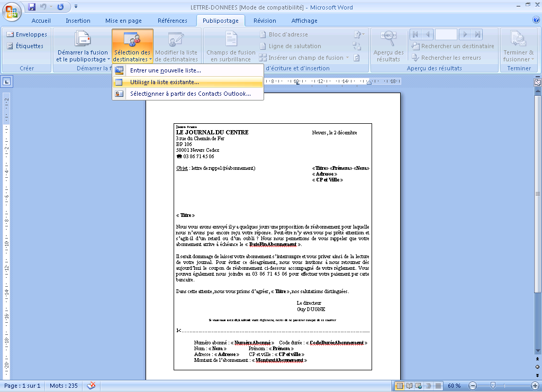542x392 pixels.
Task: Switch to Print Layout view
Action: 400,386
